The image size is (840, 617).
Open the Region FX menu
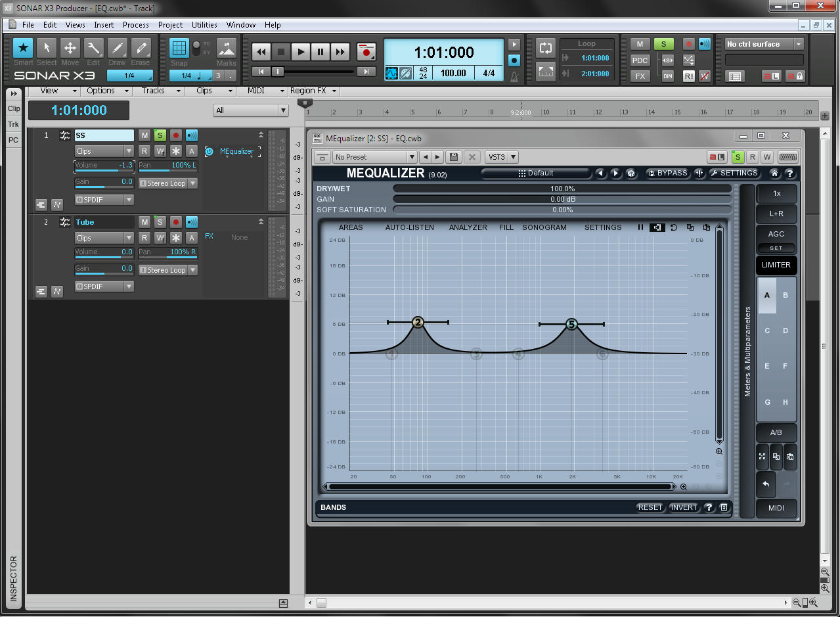click(x=314, y=91)
